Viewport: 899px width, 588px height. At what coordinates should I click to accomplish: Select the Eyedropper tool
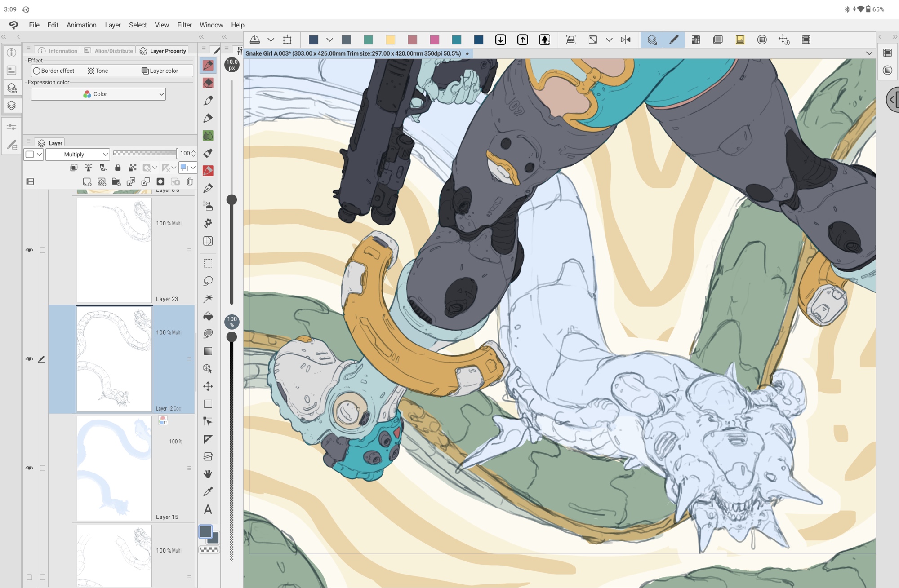208,492
